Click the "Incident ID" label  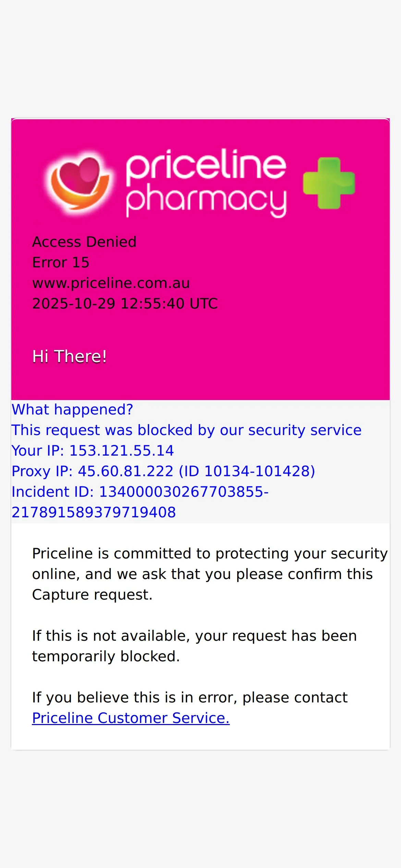tap(53, 492)
